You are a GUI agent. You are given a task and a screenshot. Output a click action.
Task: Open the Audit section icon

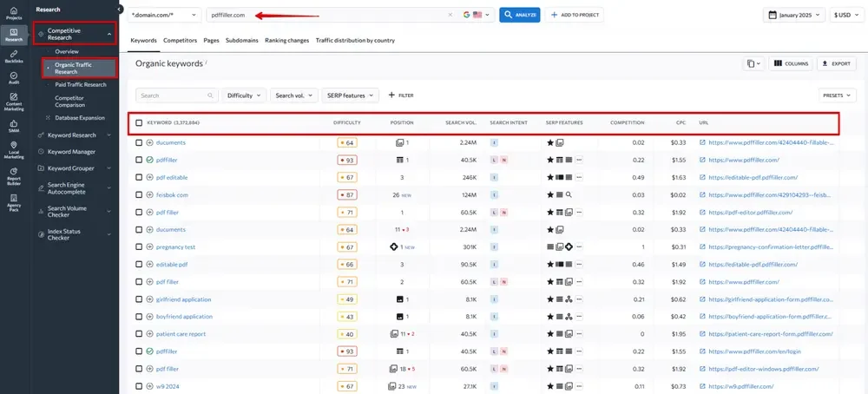14,77
